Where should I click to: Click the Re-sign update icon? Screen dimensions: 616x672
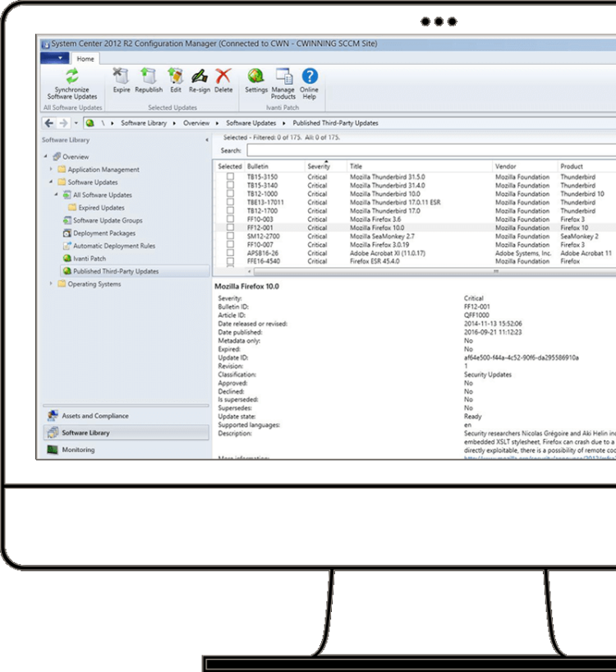(200, 76)
